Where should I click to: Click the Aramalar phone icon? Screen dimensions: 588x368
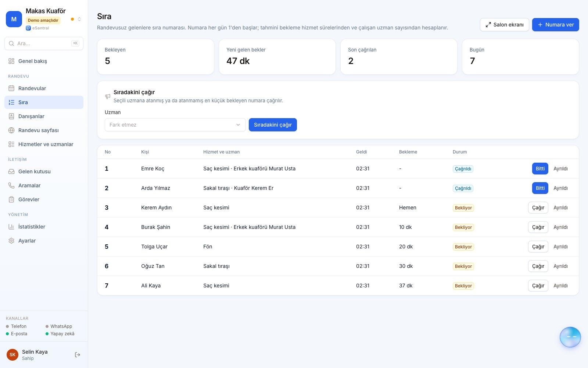(11, 185)
